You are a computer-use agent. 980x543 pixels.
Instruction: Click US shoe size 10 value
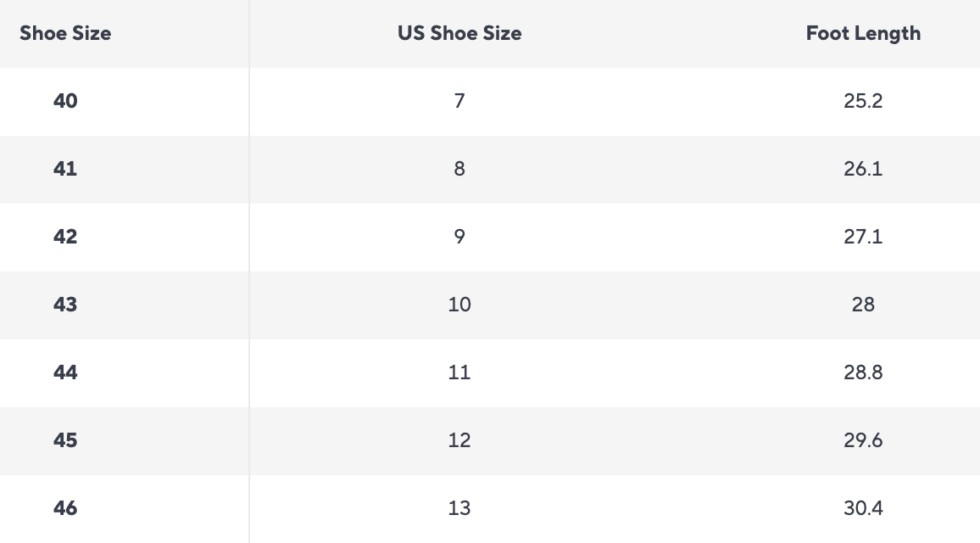coord(459,305)
